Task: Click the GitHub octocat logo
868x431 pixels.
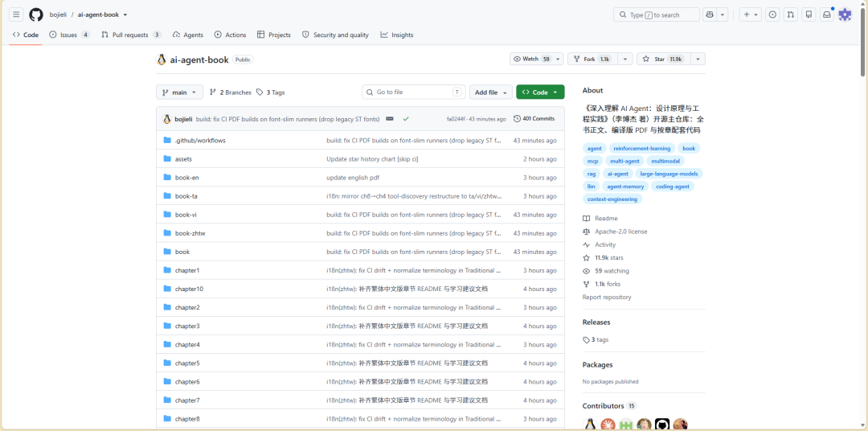Action: coord(36,15)
